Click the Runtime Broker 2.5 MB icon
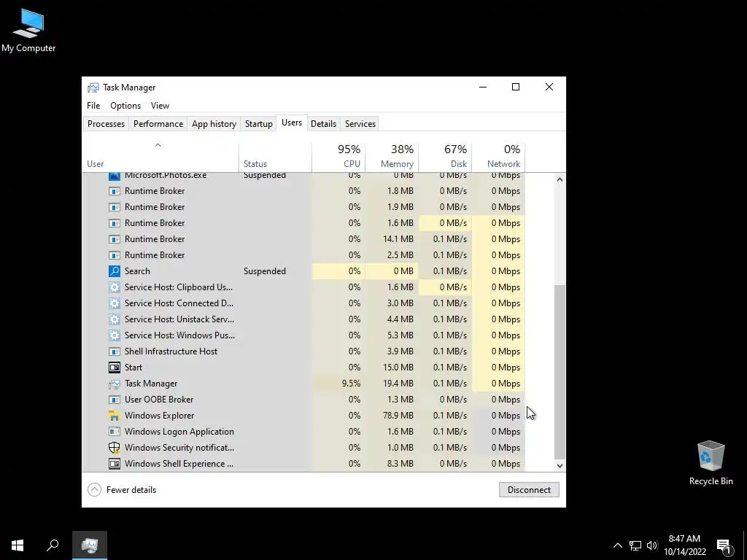747x560 pixels. (x=115, y=255)
